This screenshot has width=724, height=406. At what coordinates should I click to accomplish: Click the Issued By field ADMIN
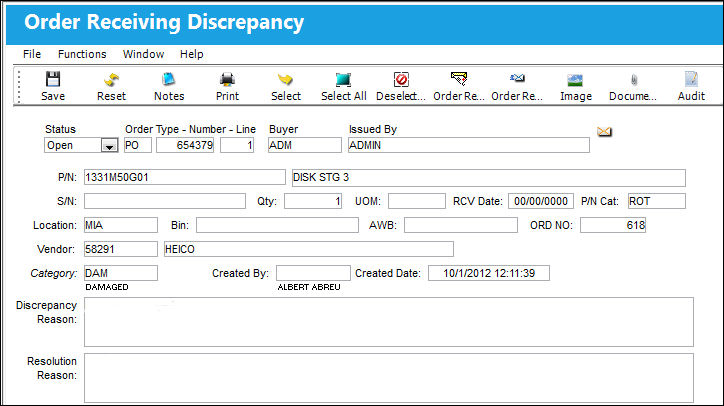coord(469,145)
